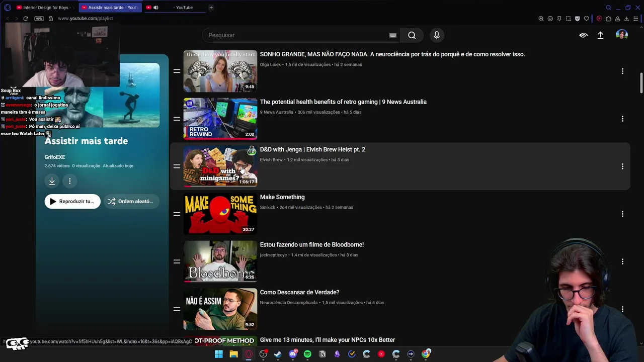Open the emoji icon in address bar
644x362 pixels.
click(550, 19)
